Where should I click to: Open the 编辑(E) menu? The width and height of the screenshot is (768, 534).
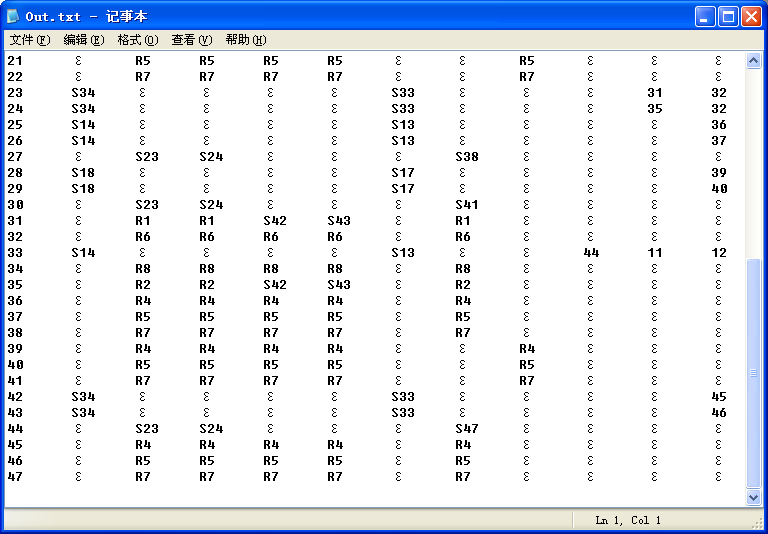coord(84,40)
